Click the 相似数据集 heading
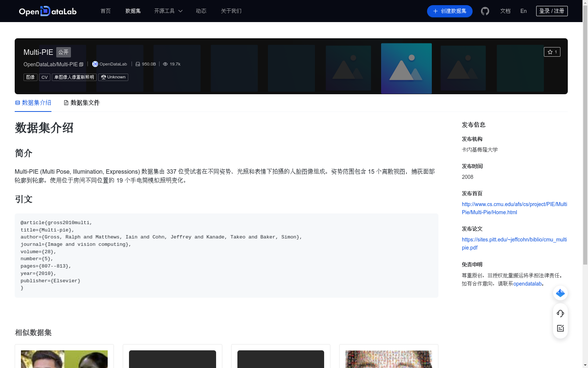This screenshot has width=588, height=368. pyautogui.click(x=33, y=333)
